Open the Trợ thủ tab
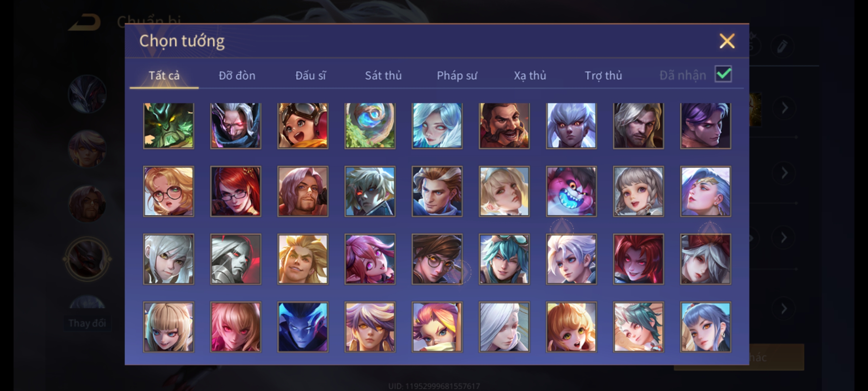This screenshot has height=391, width=868. (603, 75)
